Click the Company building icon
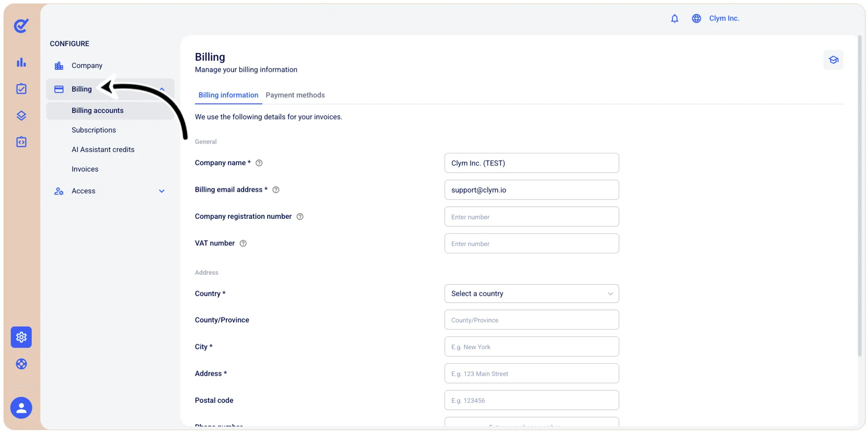Screen dimensions: 868x432 pyautogui.click(x=59, y=66)
